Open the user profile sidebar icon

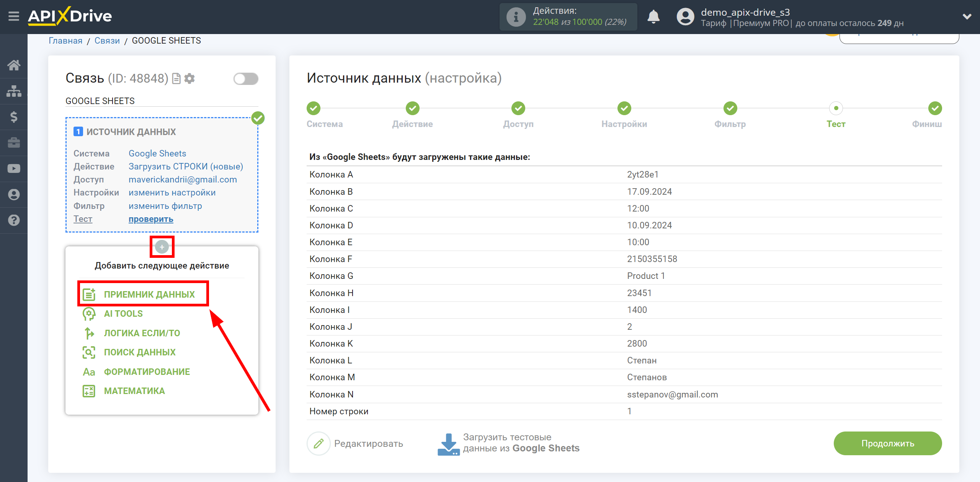tap(14, 194)
